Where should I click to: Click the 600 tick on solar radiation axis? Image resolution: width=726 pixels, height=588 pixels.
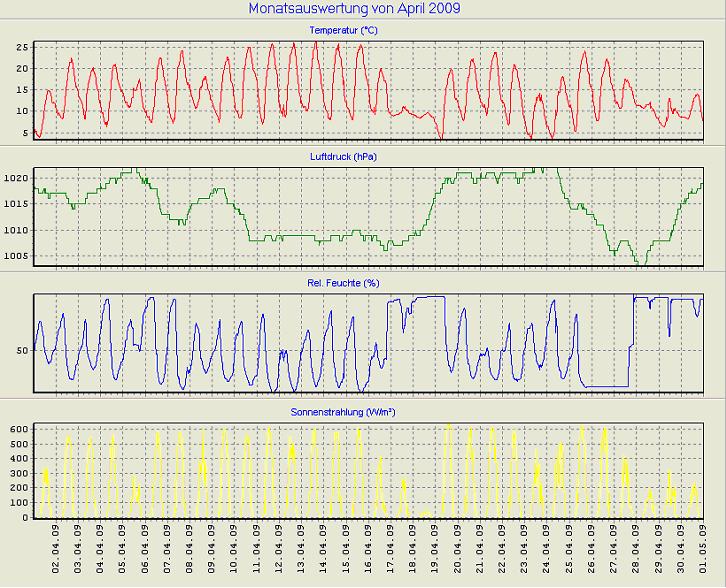pyautogui.click(x=17, y=428)
